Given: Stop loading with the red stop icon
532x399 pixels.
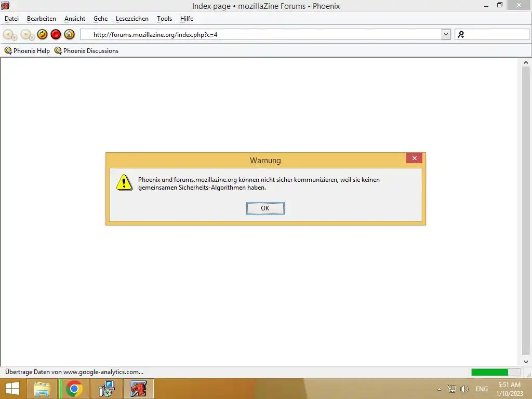Looking at the screenshot, I should coord(56,34).
